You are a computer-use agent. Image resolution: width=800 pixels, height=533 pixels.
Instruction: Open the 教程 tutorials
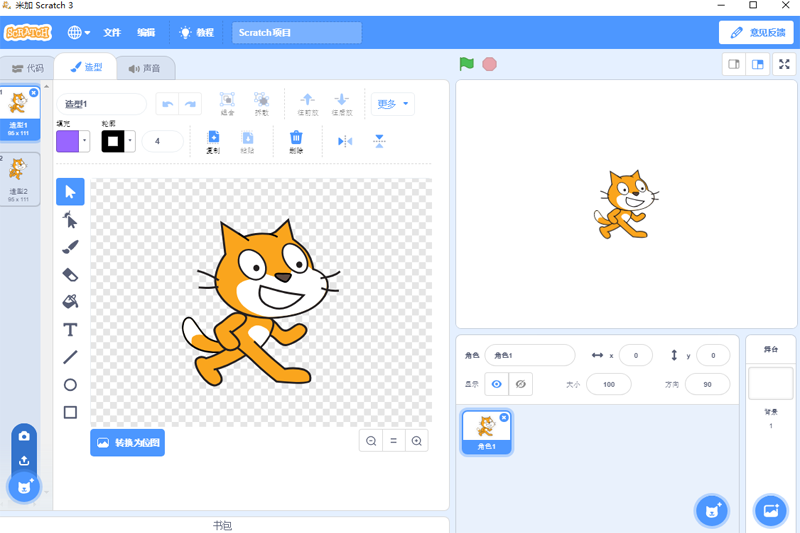click(x=196, y=33)
